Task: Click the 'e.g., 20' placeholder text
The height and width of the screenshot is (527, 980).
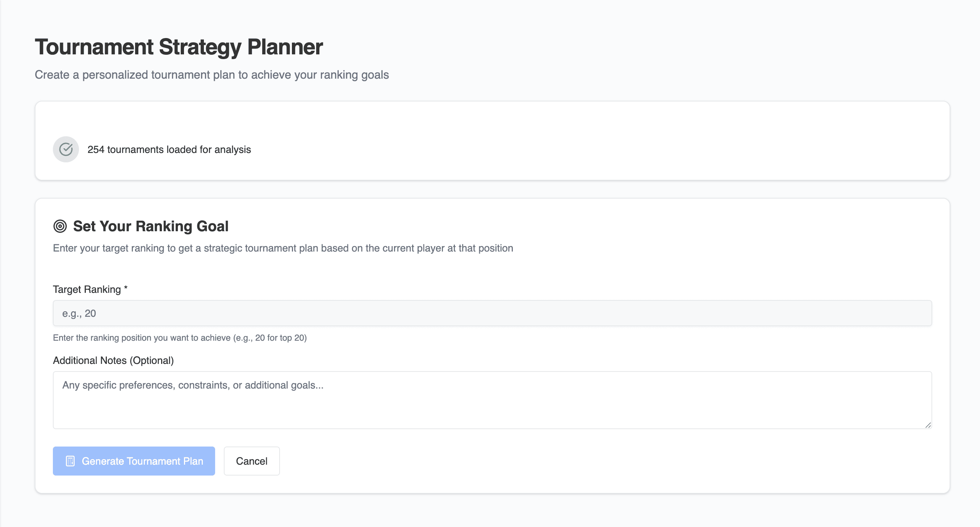Action: 79,314
